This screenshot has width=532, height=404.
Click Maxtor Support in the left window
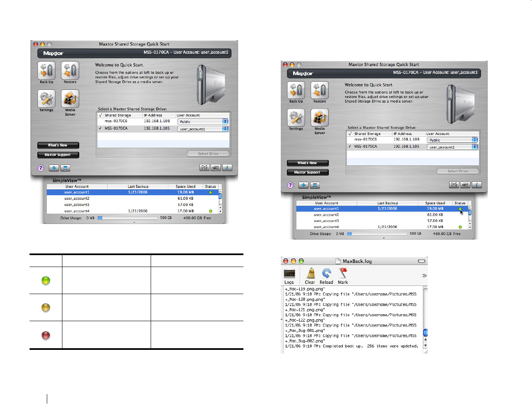point(58,155)
